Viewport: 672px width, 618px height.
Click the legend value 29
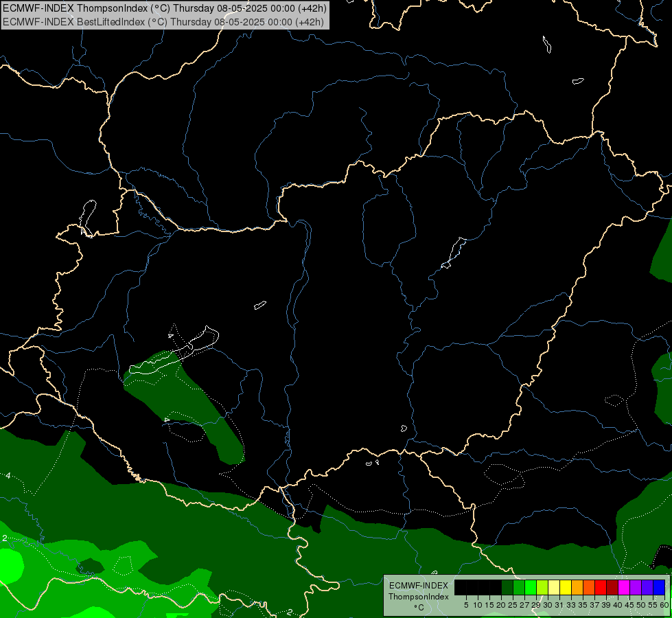536,605
